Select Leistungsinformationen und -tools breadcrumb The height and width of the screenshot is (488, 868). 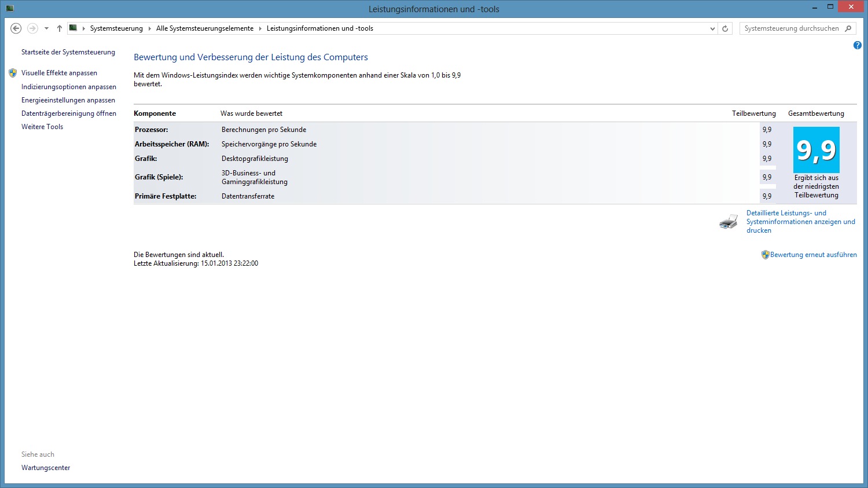tap(320, 28)
